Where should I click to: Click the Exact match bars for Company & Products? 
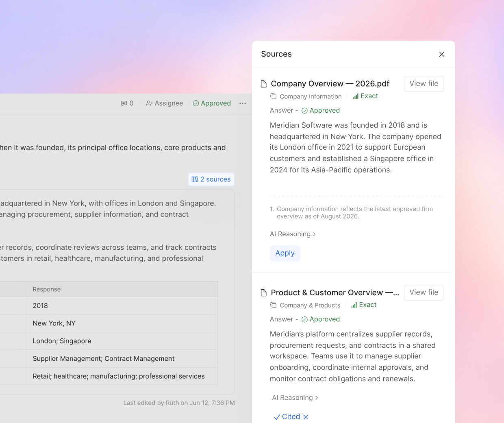click(354, 305)
